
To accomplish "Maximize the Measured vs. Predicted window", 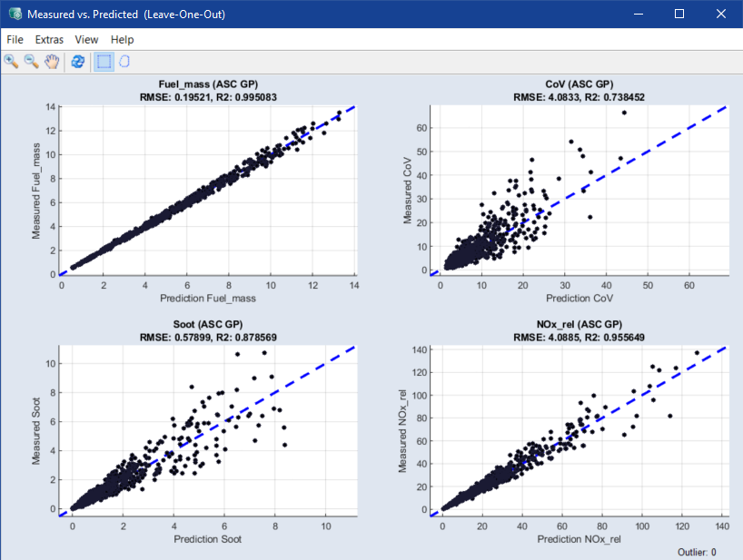I will click(679, 15).
